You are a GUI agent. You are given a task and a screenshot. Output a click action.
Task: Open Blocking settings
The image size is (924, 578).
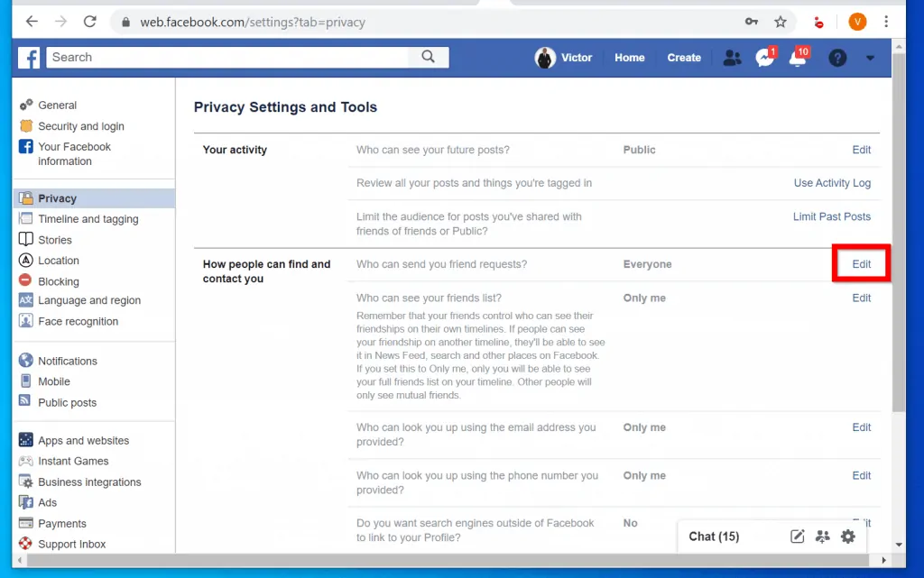click(x=59, y=281)
